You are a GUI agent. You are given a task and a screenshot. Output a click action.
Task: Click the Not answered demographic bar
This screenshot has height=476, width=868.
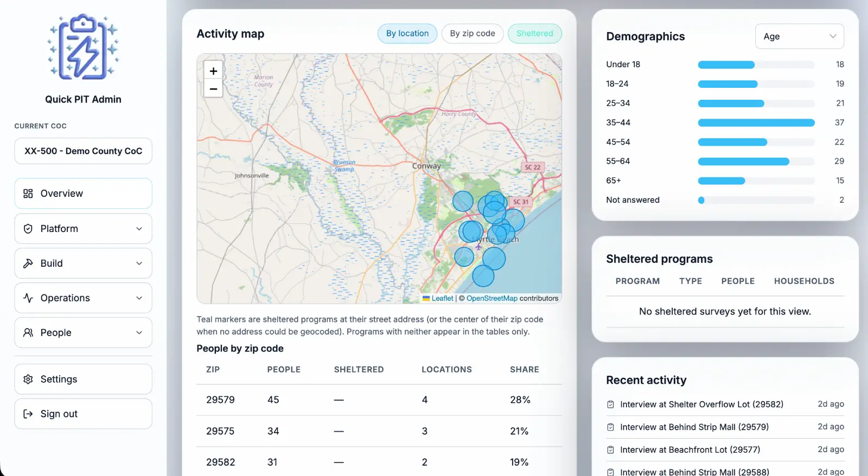point(756,200)
